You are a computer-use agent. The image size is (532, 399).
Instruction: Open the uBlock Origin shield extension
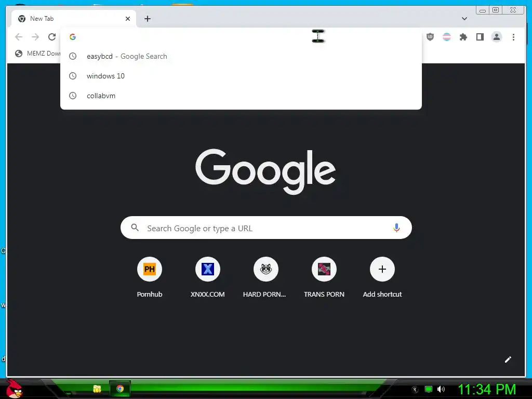pyautogui.click(x=430, y=37)
